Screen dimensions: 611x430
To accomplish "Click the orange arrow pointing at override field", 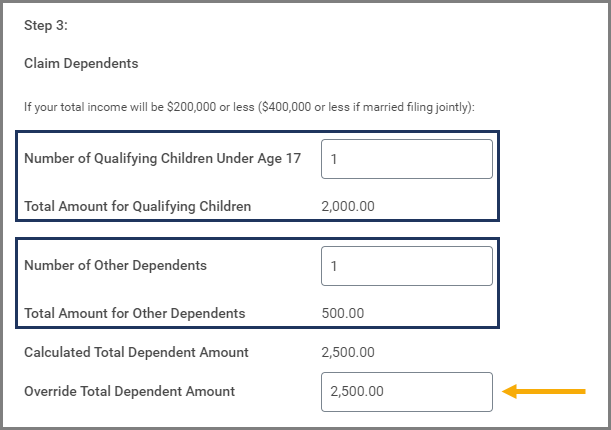I will [x=543, y=392].
